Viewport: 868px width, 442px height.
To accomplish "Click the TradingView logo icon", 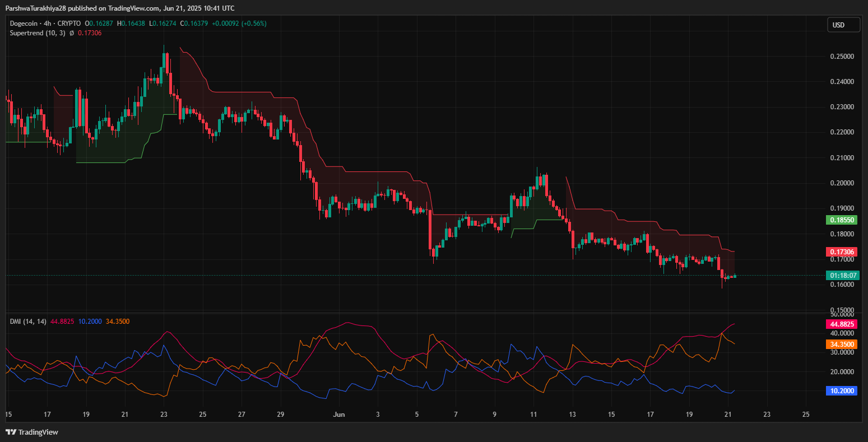I will [x=11, y=432].
